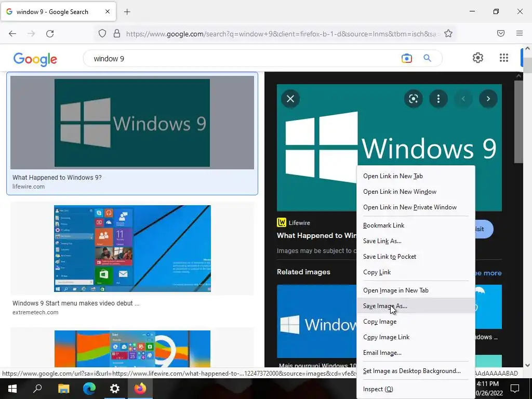Choose 'Open Link in New Tab'
The height and width of the screenshot is (399, 532).
tap(416, 176)
